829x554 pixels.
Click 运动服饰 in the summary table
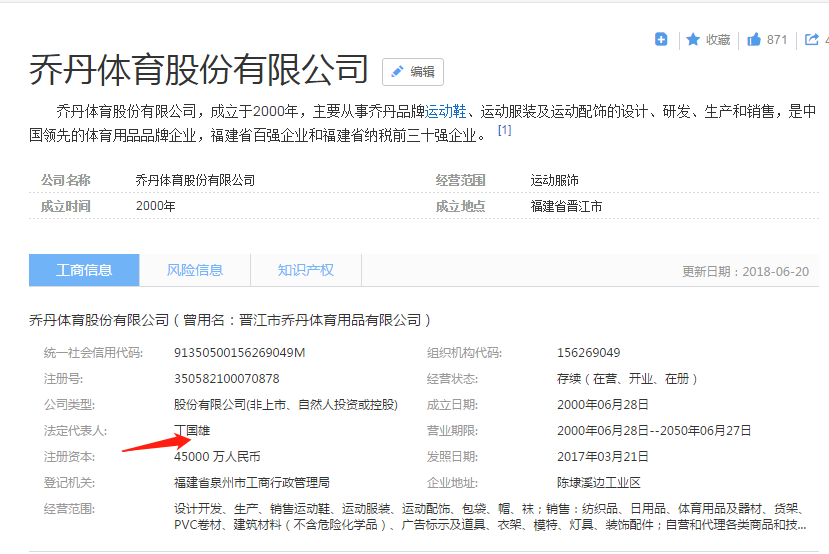[555, 180]
